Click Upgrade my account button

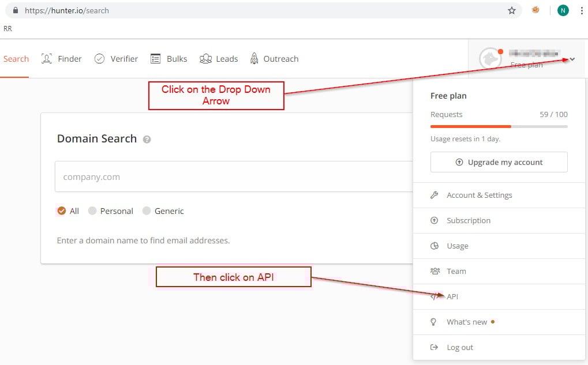499,162
